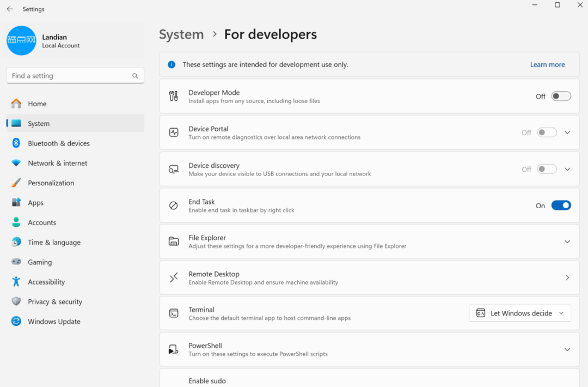Open Network & internet settings
588x387 pixels.
tap(75, 163)
